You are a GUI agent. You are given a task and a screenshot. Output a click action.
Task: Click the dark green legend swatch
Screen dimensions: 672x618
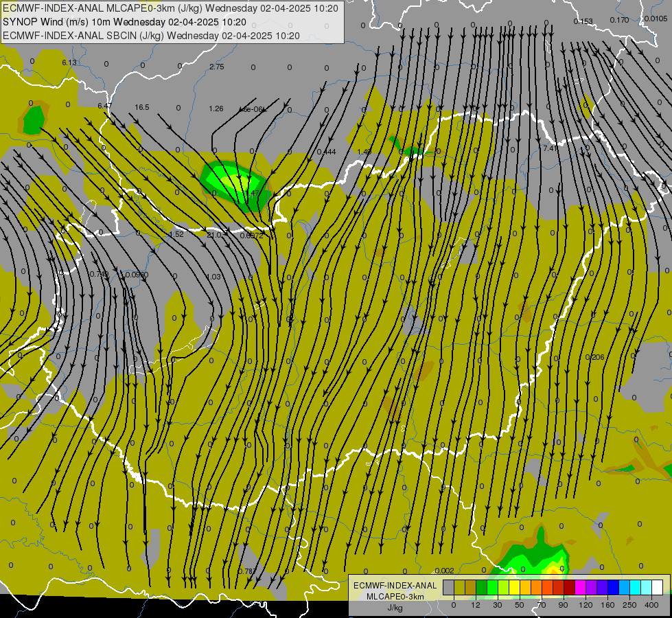tap(481, 588)
